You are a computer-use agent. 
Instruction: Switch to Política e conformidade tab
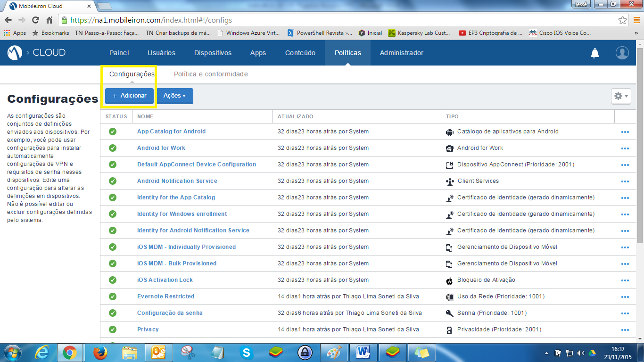click(211, 74)
